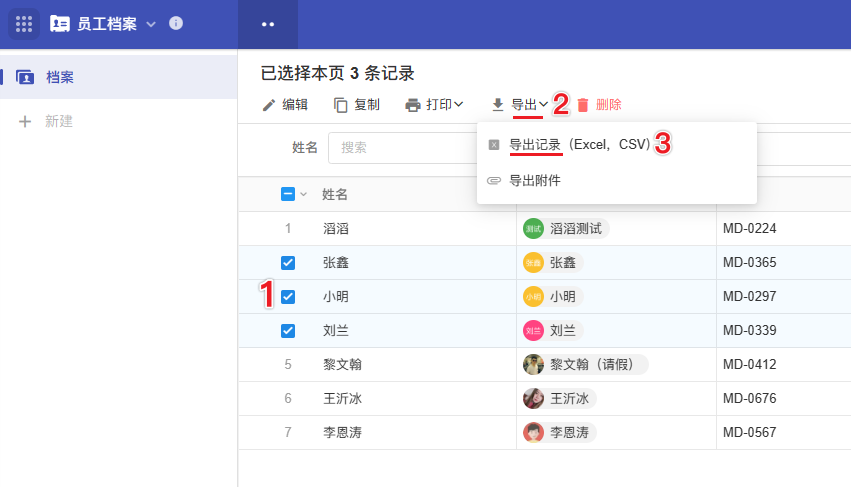Expand the 员工档案 title dropdown arrow
The image size is (851, 487).
151,24
